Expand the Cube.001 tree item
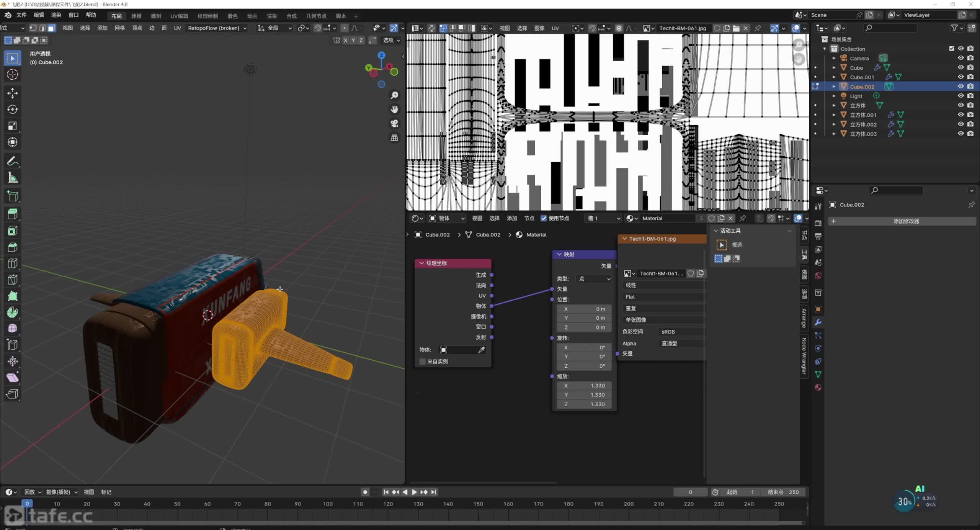The height and width of the screenshot is (530, 980). pos(834,77)
